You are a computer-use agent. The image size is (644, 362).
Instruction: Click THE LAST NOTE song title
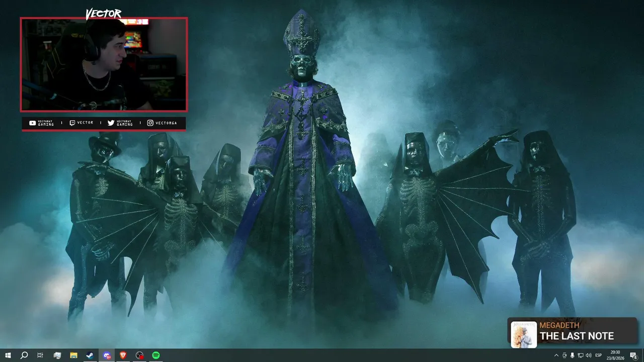pos(577,336)
